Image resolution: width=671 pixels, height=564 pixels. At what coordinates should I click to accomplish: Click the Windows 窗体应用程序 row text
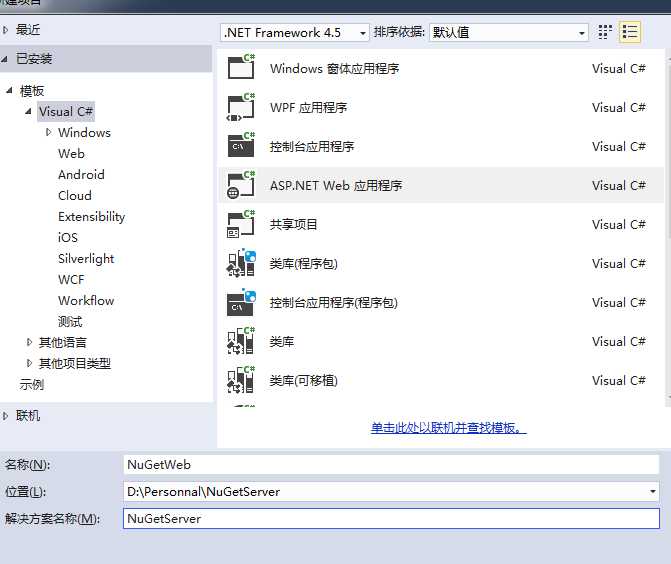(x=335, y=68)
